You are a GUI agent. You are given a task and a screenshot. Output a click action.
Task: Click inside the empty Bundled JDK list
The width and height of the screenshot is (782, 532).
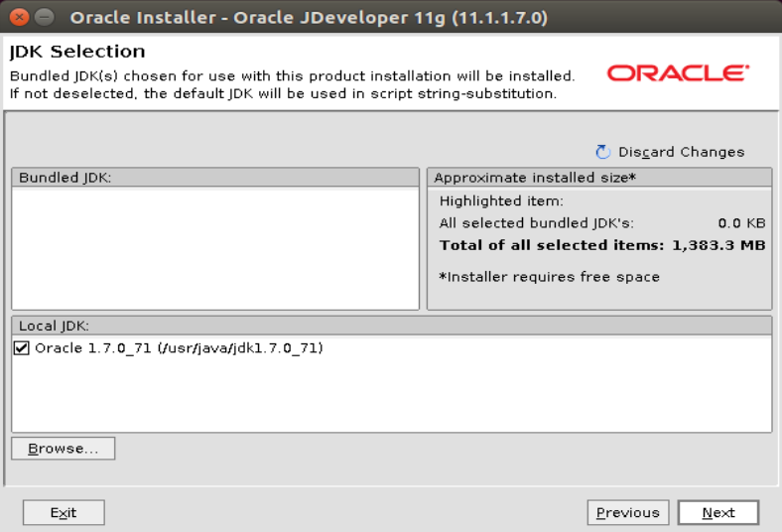tap(215, 249)
